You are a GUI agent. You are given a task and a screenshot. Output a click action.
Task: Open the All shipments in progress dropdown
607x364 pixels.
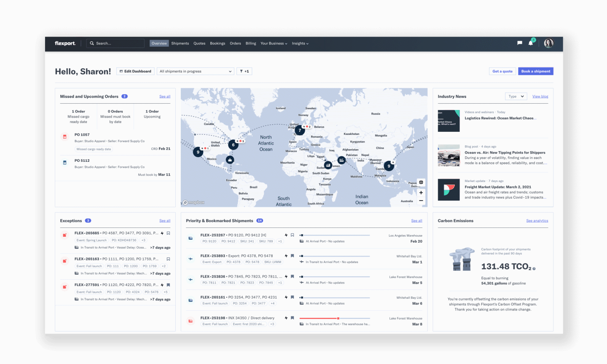coord(195,71)
